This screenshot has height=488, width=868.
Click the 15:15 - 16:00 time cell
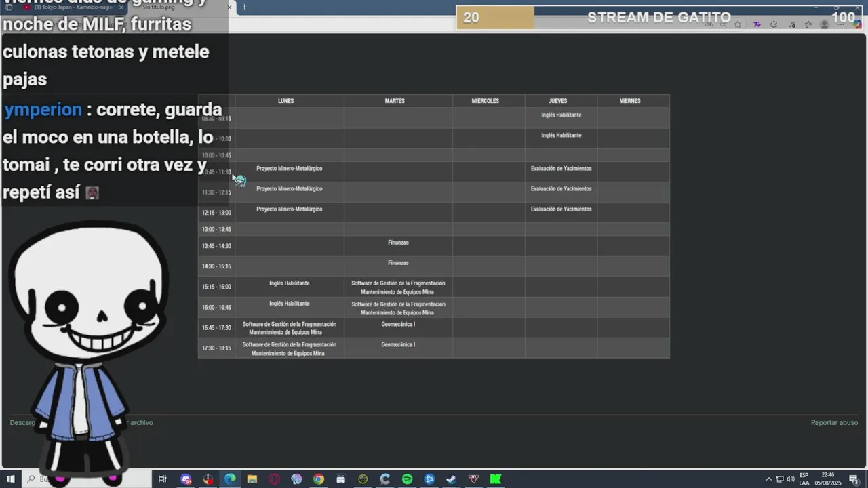click(x=216, y=287)
